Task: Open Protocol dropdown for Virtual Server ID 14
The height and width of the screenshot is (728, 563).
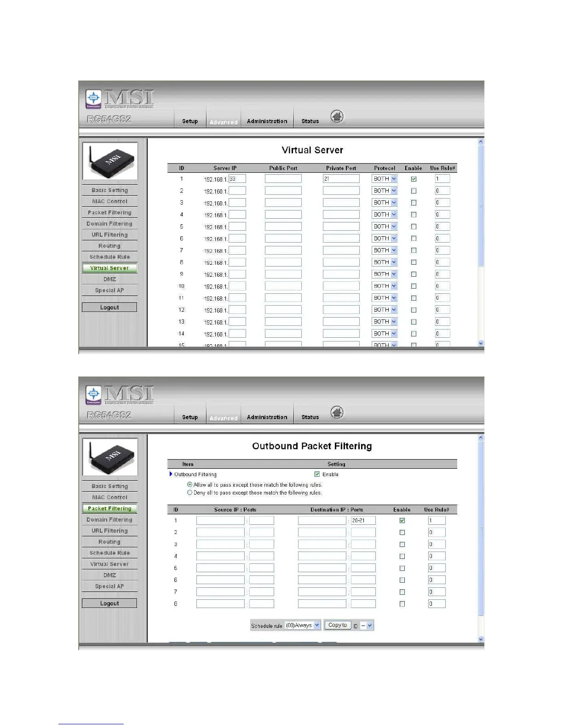Action: 385,334
